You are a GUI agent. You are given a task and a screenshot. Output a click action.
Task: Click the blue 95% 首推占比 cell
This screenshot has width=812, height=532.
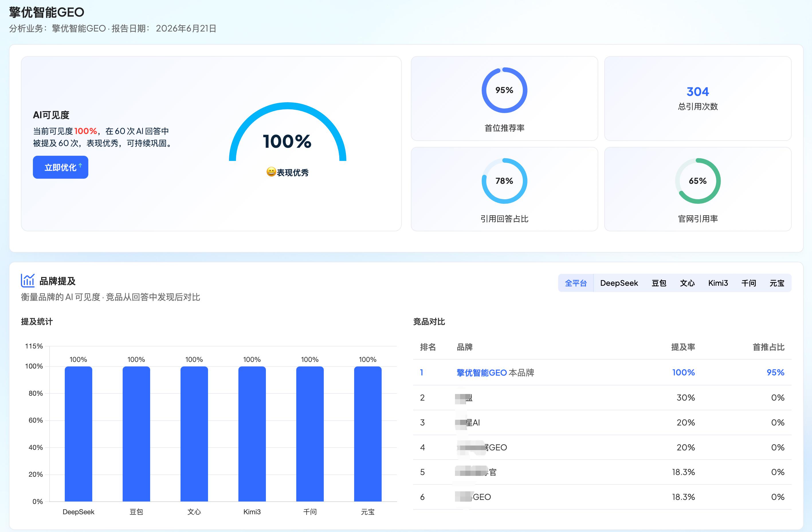(x=776, y=373)
